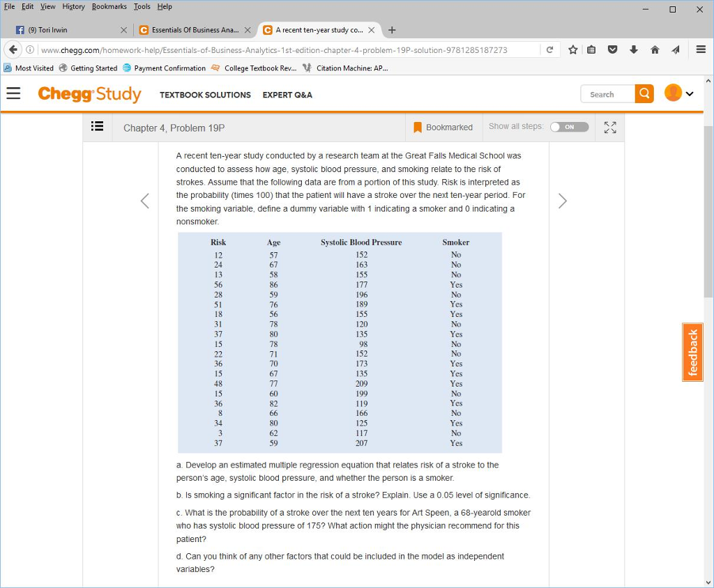Open the Tools menu
Viewport: 714px width, 588px height.
coord(142,7)
